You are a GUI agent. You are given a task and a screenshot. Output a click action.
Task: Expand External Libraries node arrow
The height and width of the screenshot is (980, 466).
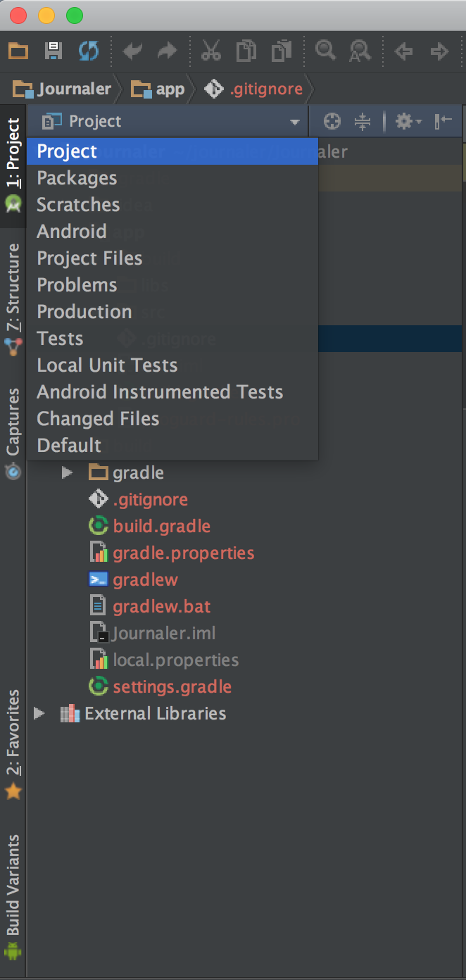pos(39,713)
